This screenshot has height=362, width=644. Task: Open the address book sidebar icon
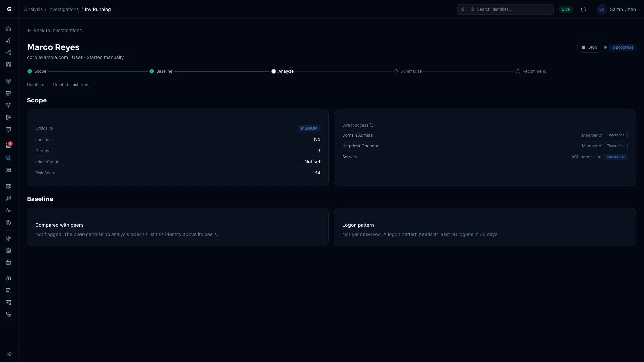(8, 65)
